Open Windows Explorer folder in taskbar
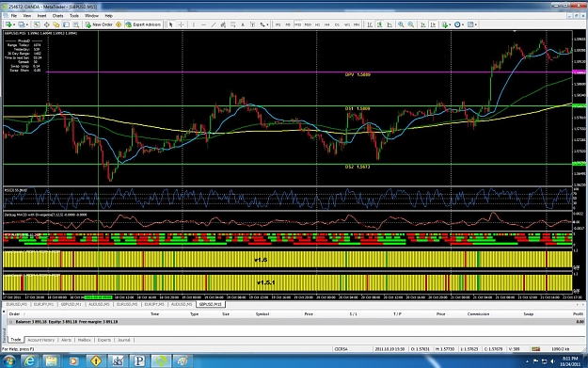588x368 pixels. pos(52,360)
